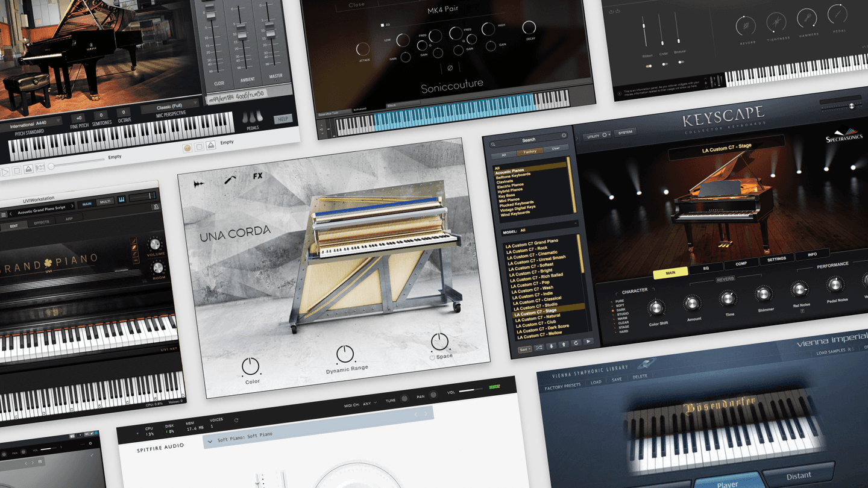Step up to the previous Keyscape patch
The image size is (868, 488).
point(563,345)
